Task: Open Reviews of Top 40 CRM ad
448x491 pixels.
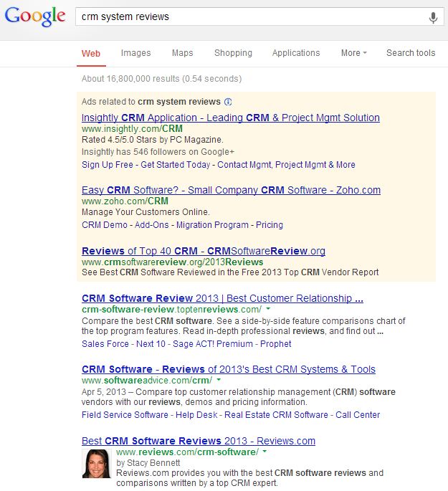Action: point(204,251)
